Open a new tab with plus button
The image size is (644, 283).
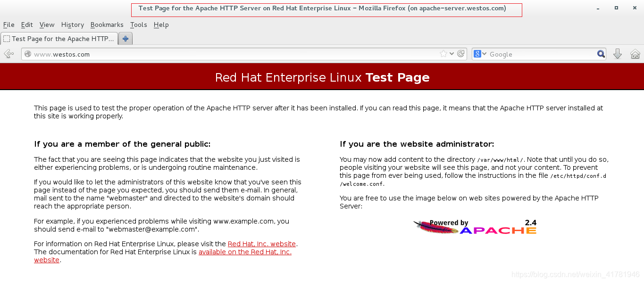pos(125,39)
